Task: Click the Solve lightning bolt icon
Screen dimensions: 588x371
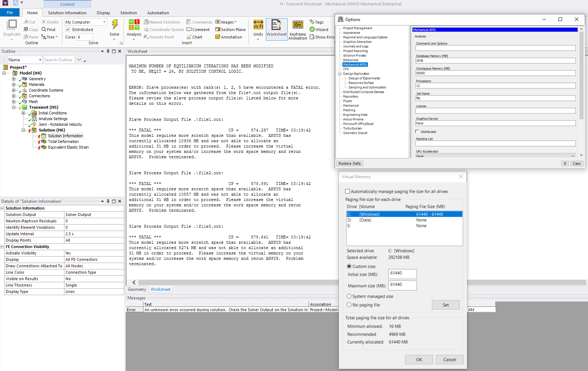Action: (115, 24)
